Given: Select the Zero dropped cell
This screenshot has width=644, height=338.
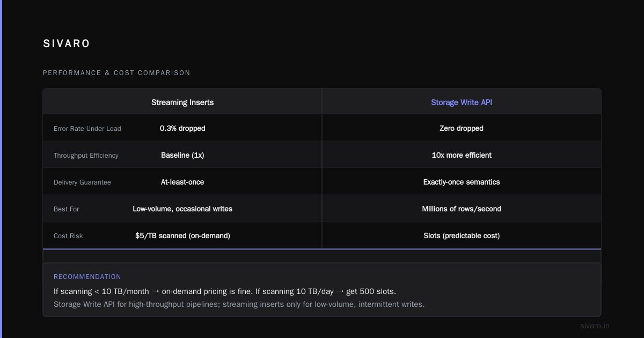Looking at the screenshot, I should [462, 128].
